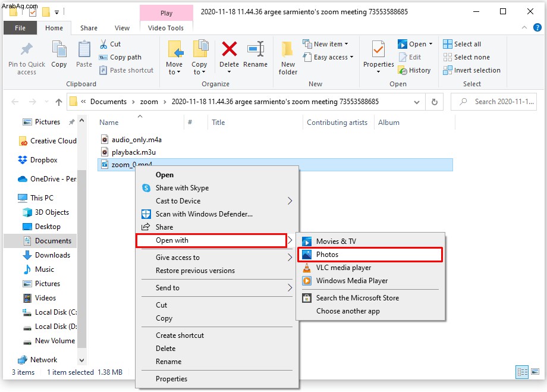Click the Paste clipboard icon
This screenshot has height=392, width=547.
[84, 49]
